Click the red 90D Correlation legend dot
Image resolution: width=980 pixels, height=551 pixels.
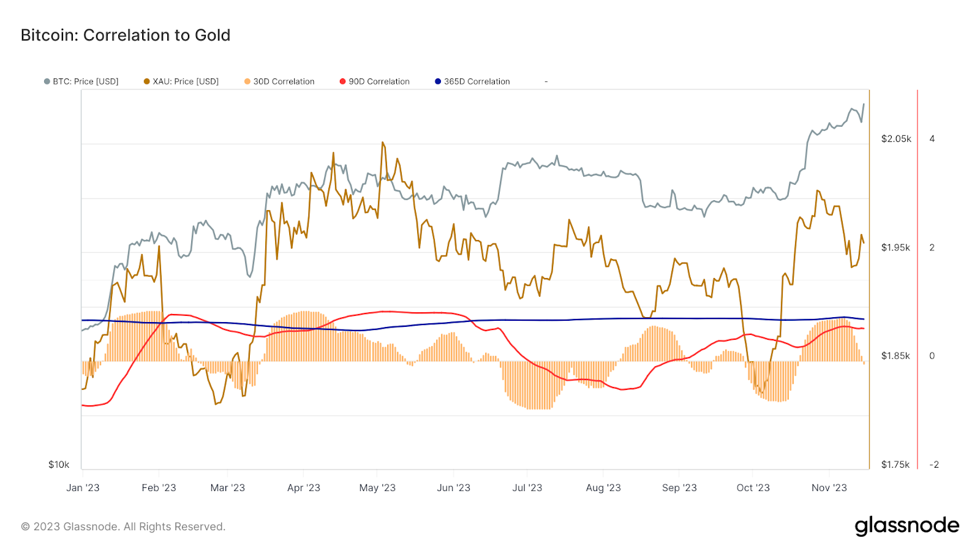point(343,81)
